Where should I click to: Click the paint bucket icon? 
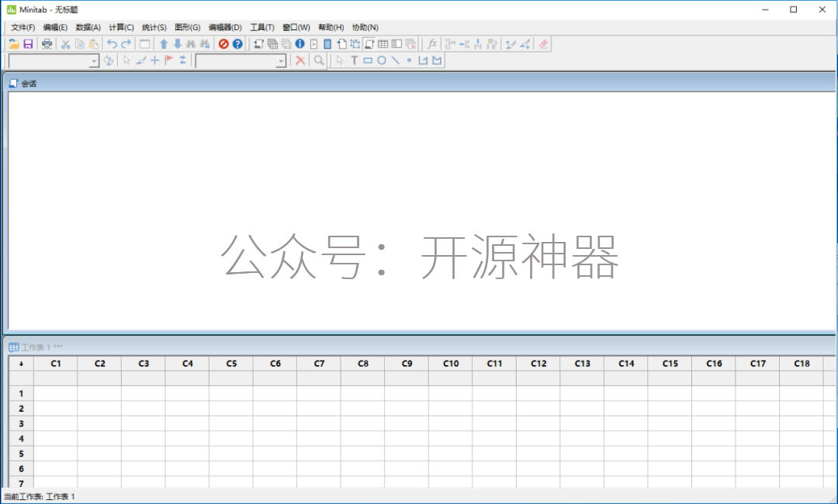tap(109, 60)
